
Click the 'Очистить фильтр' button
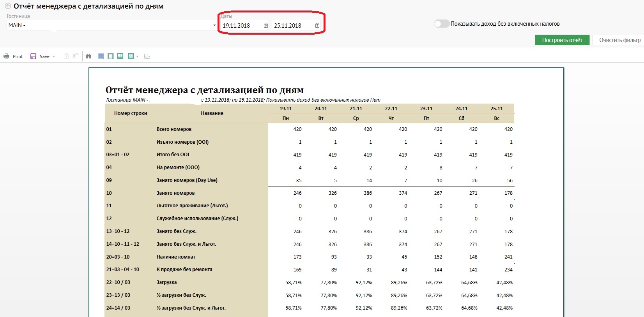pos(619,40)
